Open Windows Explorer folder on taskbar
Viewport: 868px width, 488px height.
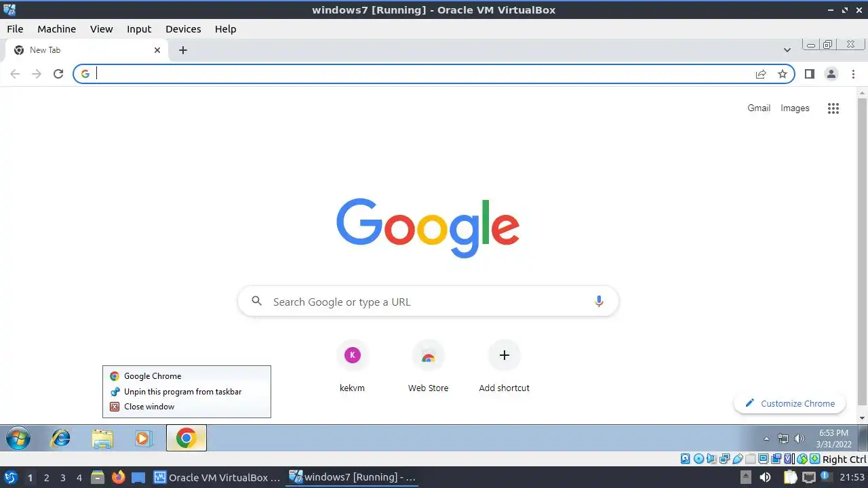(x=102, y=439)
